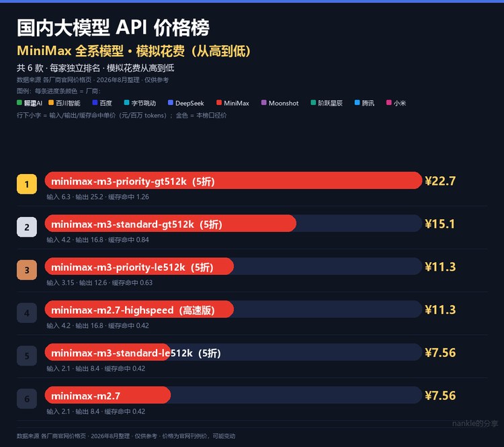Screen dimensions: 504x447
Task: Click the green 阶跃星辰 legend swatch
Action: pyautogui.click(x=313, y=103)
